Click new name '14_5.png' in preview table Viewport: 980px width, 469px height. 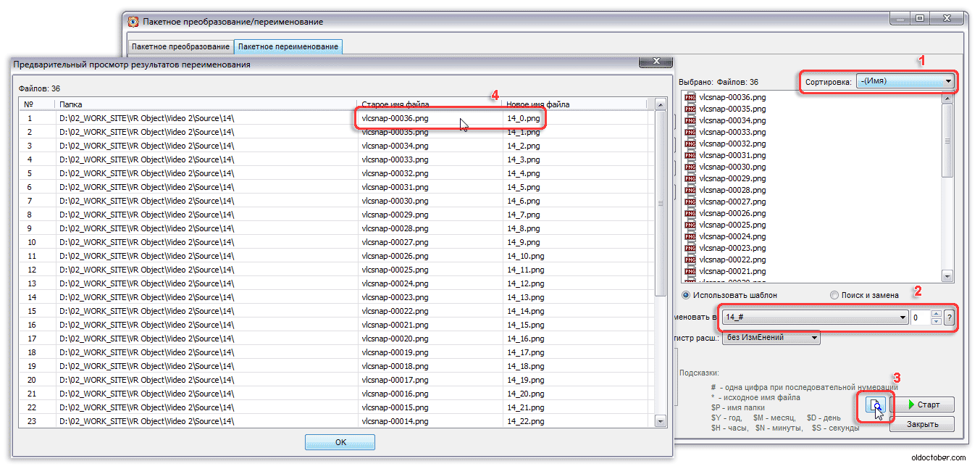click(523, 187)
